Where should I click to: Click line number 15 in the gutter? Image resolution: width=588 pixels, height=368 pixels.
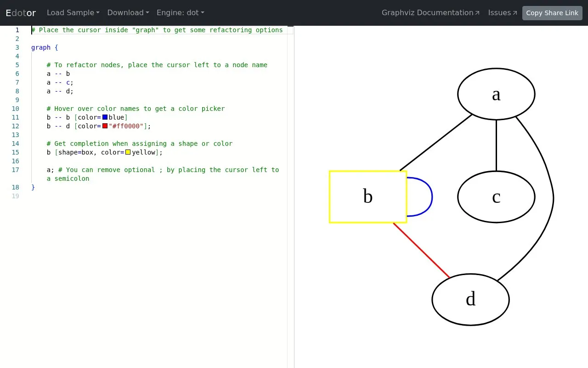[15, 152]
